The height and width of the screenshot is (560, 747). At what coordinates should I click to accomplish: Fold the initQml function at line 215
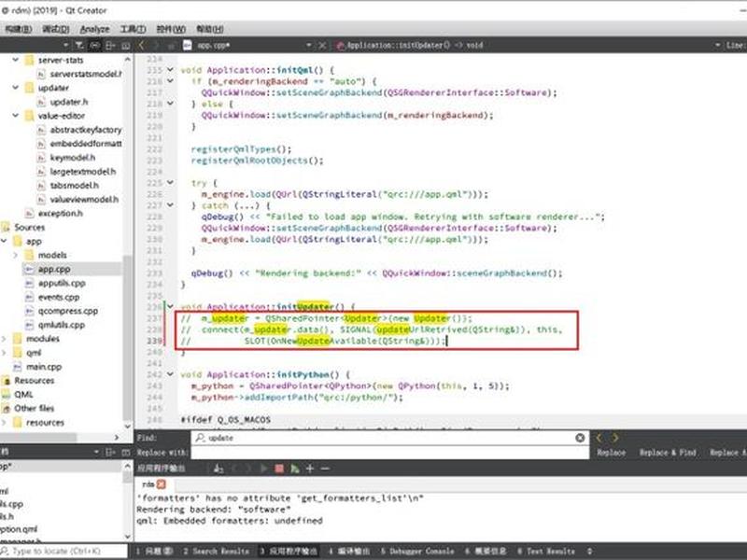tap(170, 70)
